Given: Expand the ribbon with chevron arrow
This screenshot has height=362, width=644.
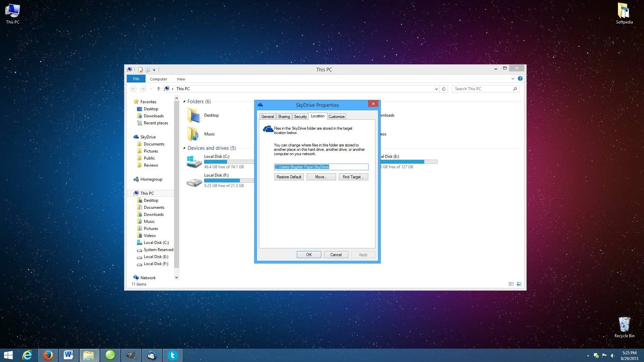Looking at the screenshot, I should click(x=513, y=79).
